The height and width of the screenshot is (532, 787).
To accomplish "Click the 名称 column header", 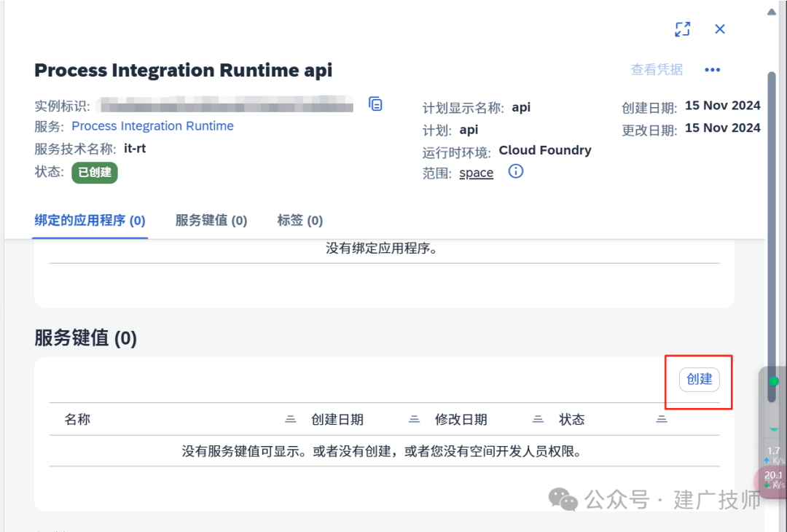I will [77, 419].
